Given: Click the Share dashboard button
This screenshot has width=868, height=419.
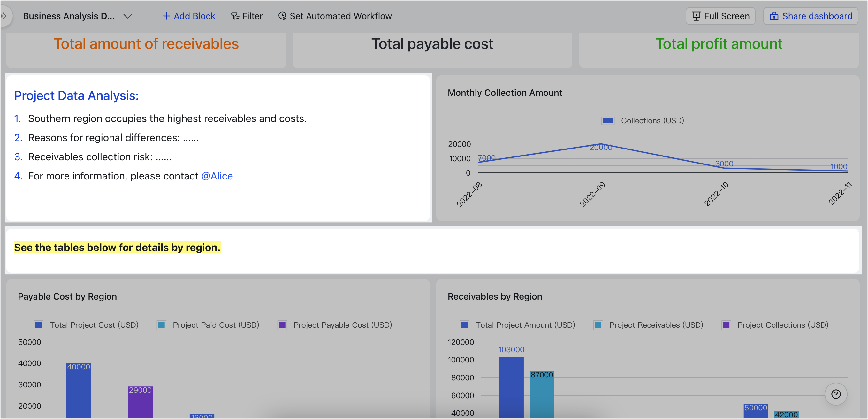Looking at the screenshot, I should click(x=811, y=16).
